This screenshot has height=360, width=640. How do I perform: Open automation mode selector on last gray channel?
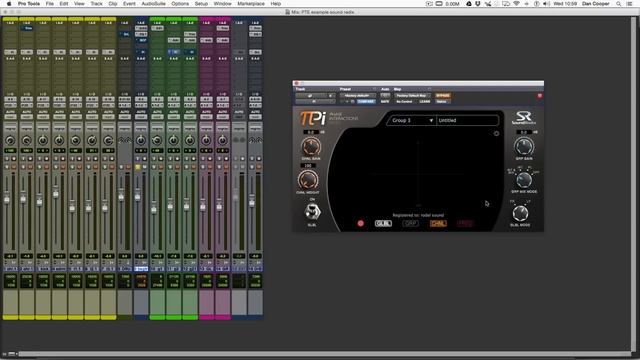pos(255,117)
